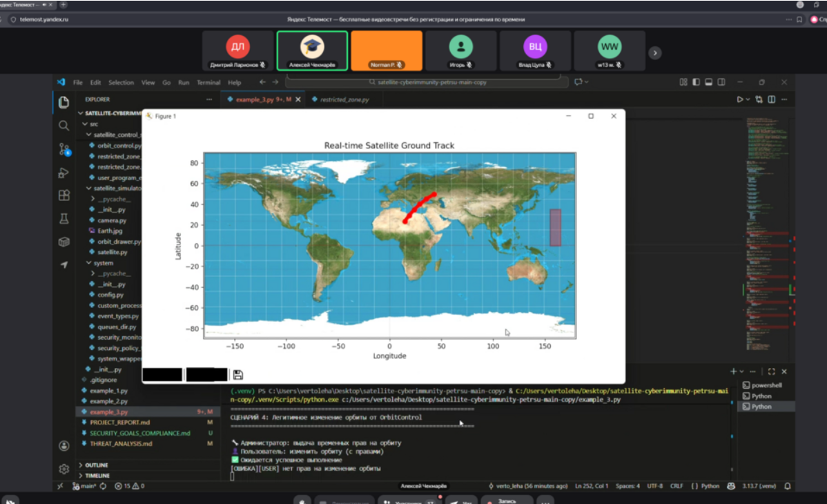Open the Manage gear in activity bar
Image resolution: width=827 pixels, height=504 pixels.
pos(64,469)
